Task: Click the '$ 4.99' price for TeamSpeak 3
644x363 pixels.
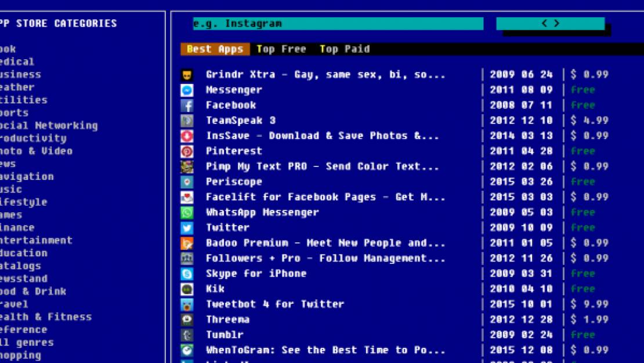Action: coord(589,121)
